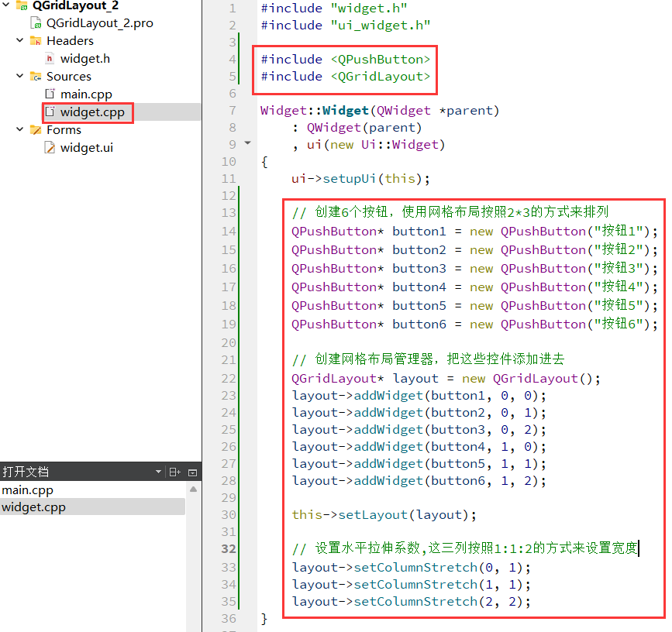Click line number 22 in the gutter
Viewport: 672px width, 632px height.
(229, 378)
